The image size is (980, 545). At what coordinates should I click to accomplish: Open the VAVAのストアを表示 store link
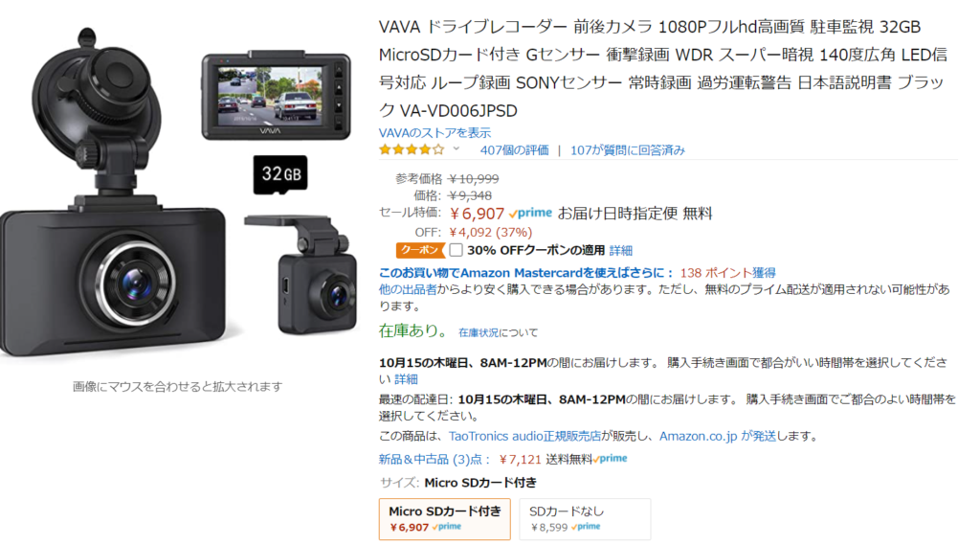pyautogui.click(x=435, y=132)
